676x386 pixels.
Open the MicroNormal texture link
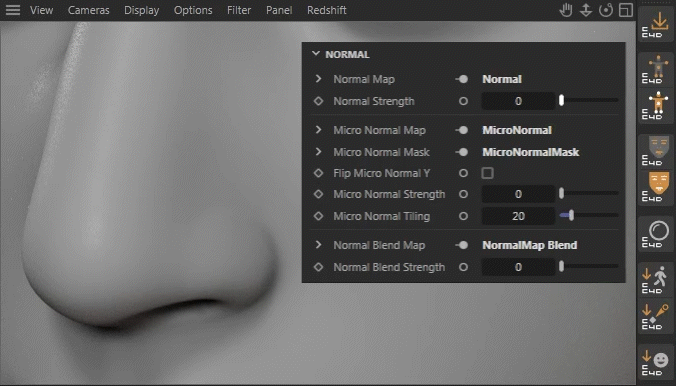(x=517, y=130)
